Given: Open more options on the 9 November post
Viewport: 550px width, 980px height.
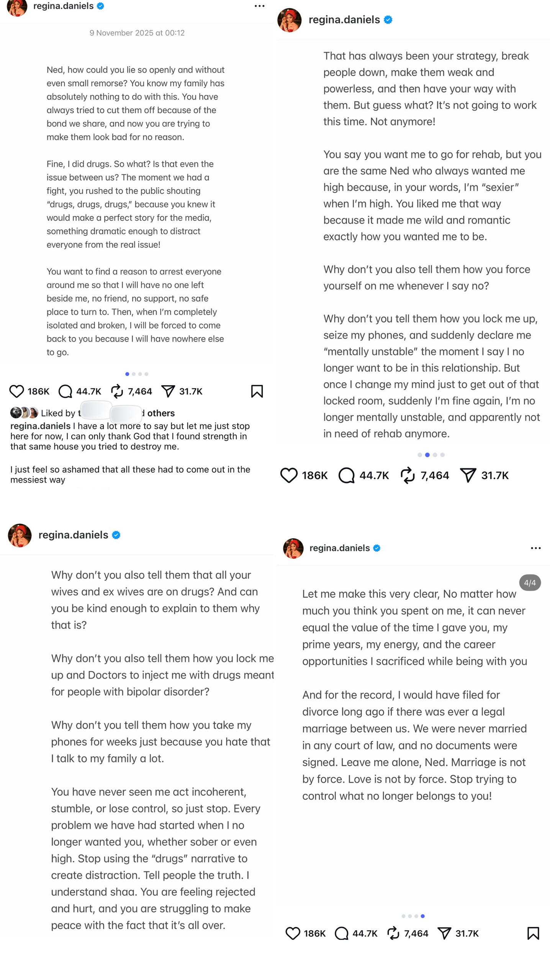Looking at the screenshot, I should 259,6.
